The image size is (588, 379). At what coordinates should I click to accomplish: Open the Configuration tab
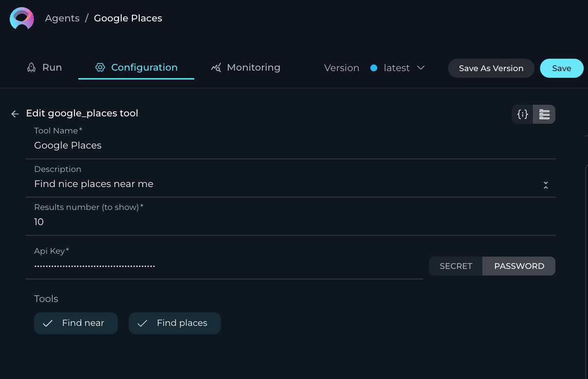point(136,67)
